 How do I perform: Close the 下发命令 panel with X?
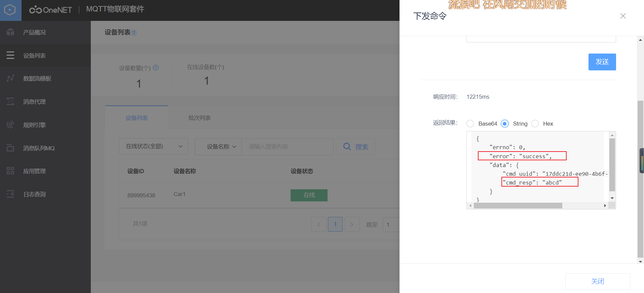623,16
